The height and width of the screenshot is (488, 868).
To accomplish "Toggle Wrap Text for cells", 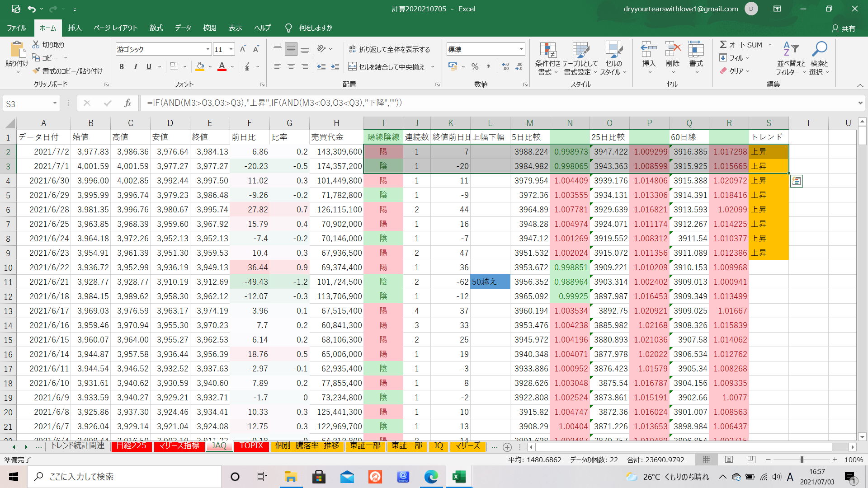I will point(352,49).
